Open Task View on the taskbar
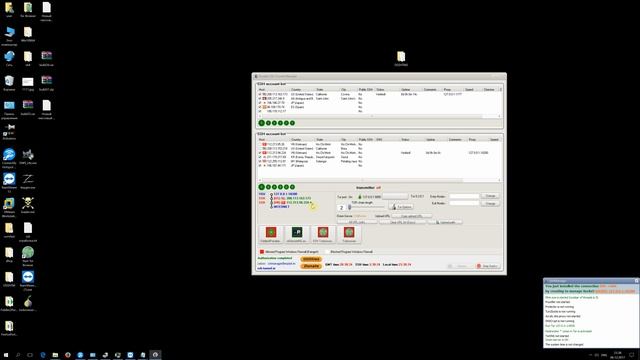Screen dimensions: 640x360 (x=30, y=355)
